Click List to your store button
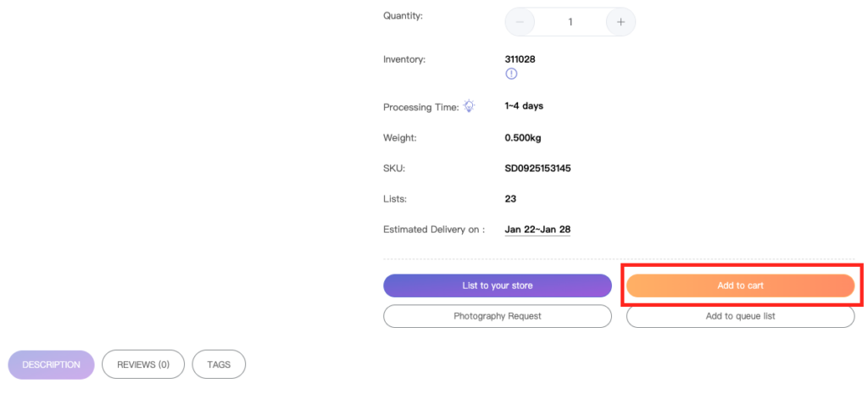868x394 pixels. [497, 286]
